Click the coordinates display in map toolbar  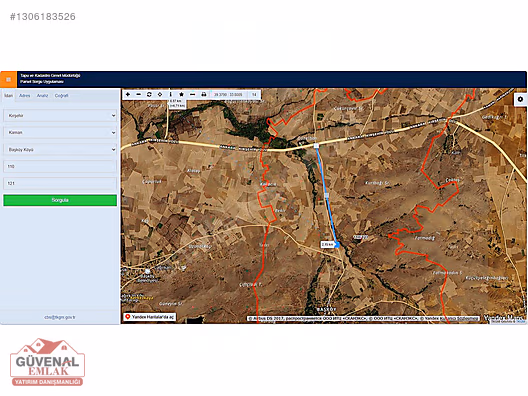[x=228, y=95]
